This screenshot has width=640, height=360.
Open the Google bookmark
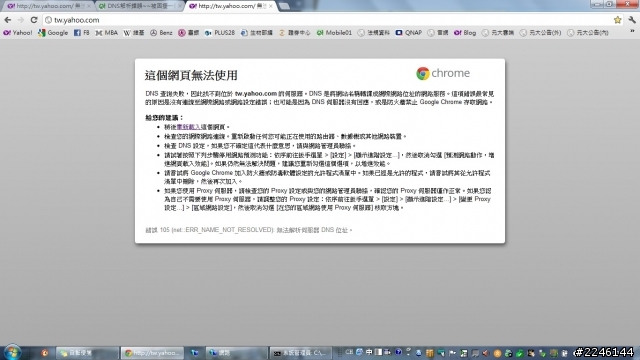pos(53,33)
